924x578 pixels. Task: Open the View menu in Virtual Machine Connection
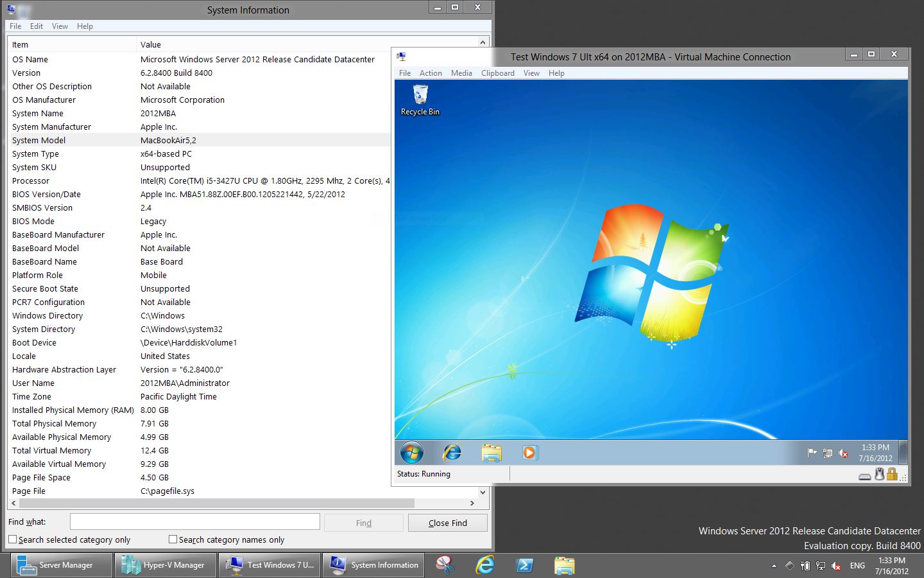[531, 73]
